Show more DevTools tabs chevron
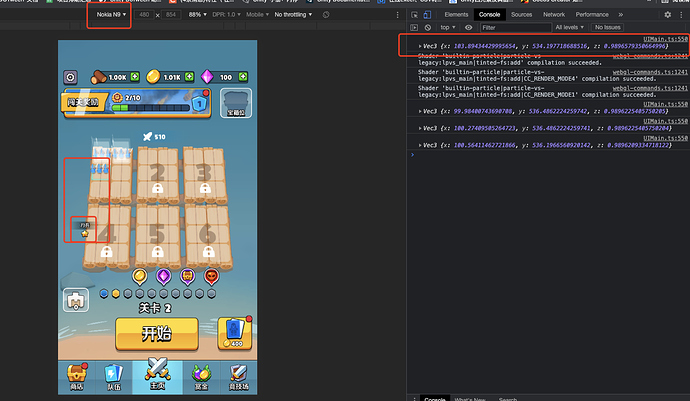 point(620,15)
